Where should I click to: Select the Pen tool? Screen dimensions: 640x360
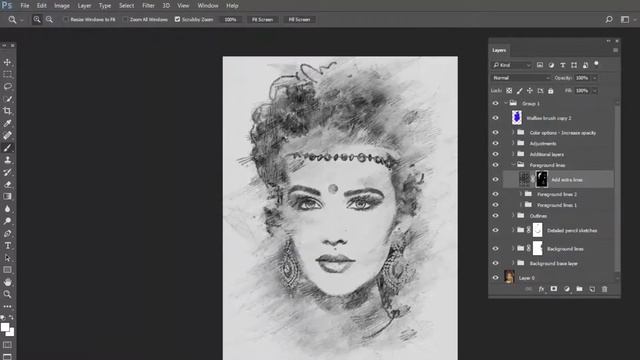7,233
